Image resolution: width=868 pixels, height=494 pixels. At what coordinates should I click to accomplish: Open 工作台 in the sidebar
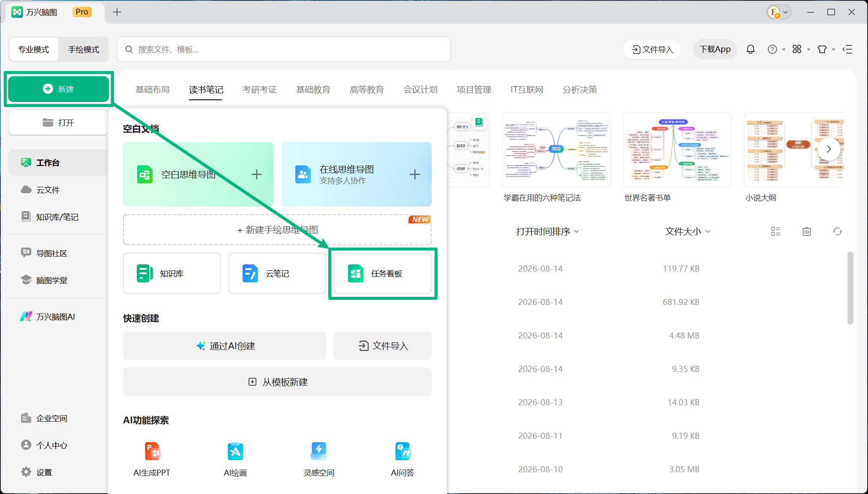[58, 162]
